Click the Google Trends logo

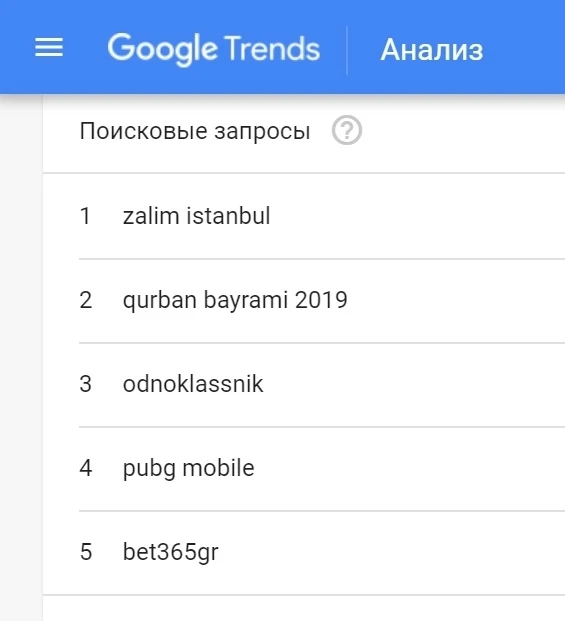click(x=213, y=49)
